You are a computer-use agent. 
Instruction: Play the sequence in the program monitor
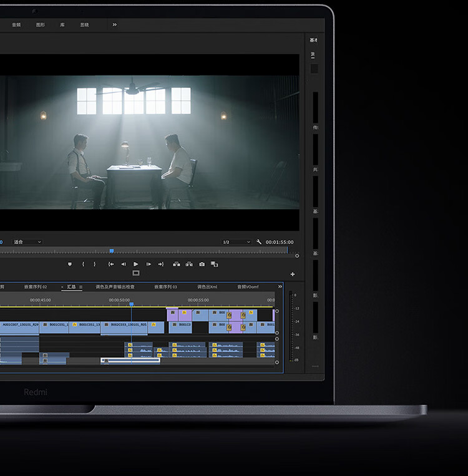click(136, 264)
